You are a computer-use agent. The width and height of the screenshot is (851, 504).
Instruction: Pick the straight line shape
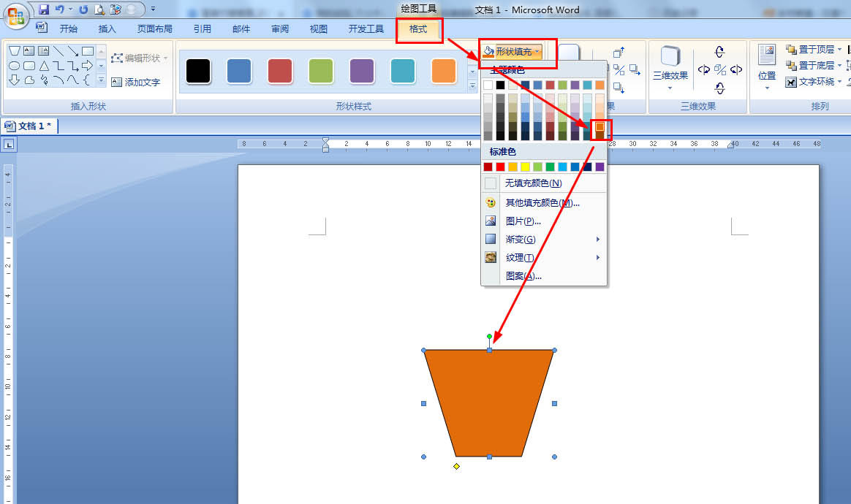(58, 51)
